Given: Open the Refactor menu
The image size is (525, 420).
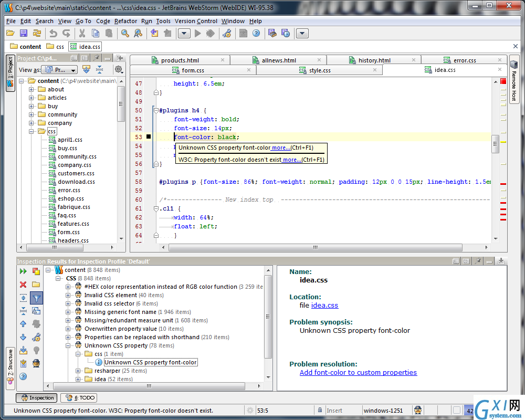Looking at the screenshot, I should point(125,21).
